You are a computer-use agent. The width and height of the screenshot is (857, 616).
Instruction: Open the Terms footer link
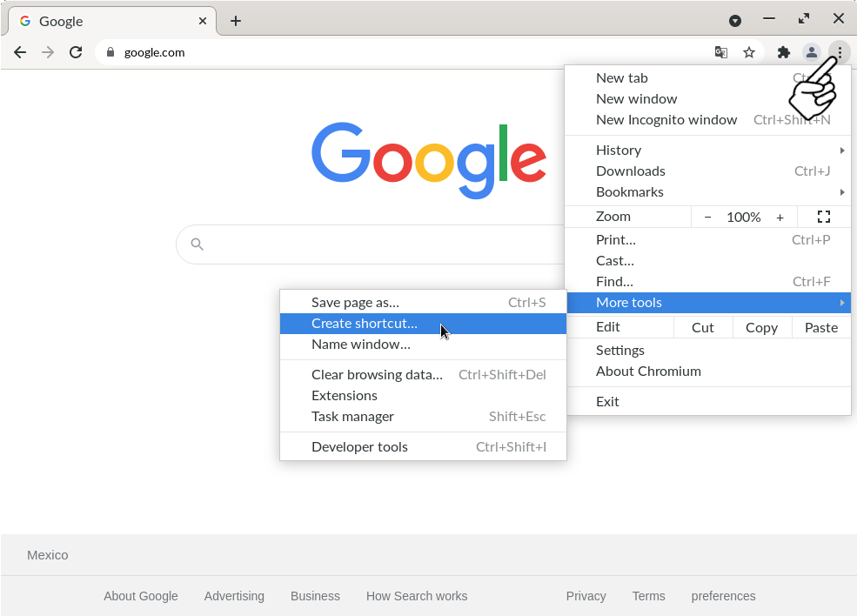pos(649,596)
